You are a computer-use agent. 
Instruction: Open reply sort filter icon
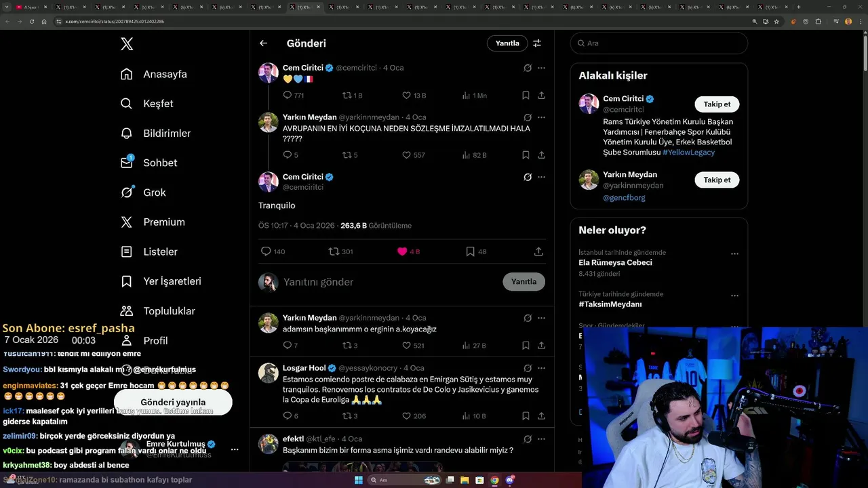tap(537, 43)
